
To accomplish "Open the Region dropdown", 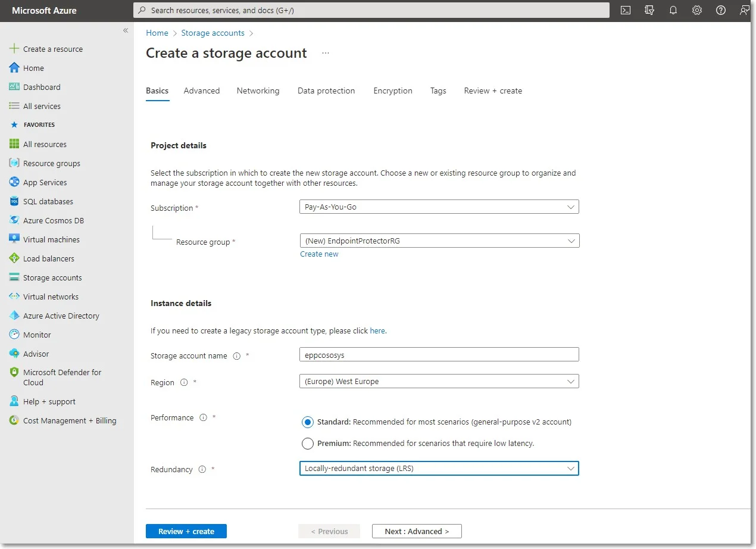I will click(439, 381).
